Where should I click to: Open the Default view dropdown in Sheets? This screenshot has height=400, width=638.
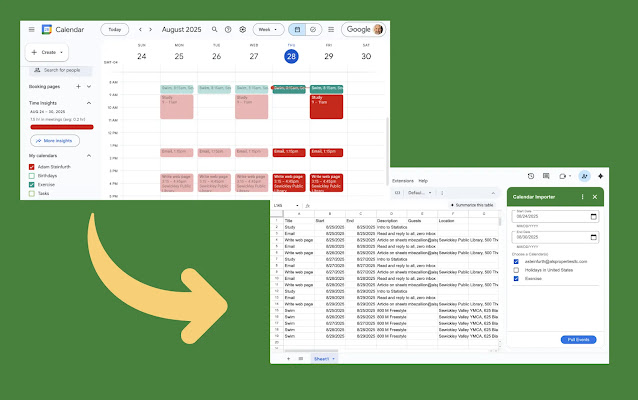420,193
